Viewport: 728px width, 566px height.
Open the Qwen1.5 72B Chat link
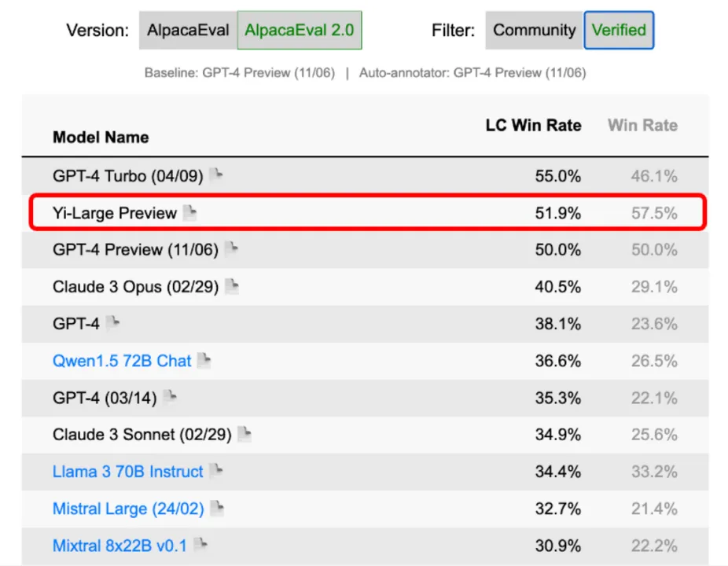tap(122, 361)
